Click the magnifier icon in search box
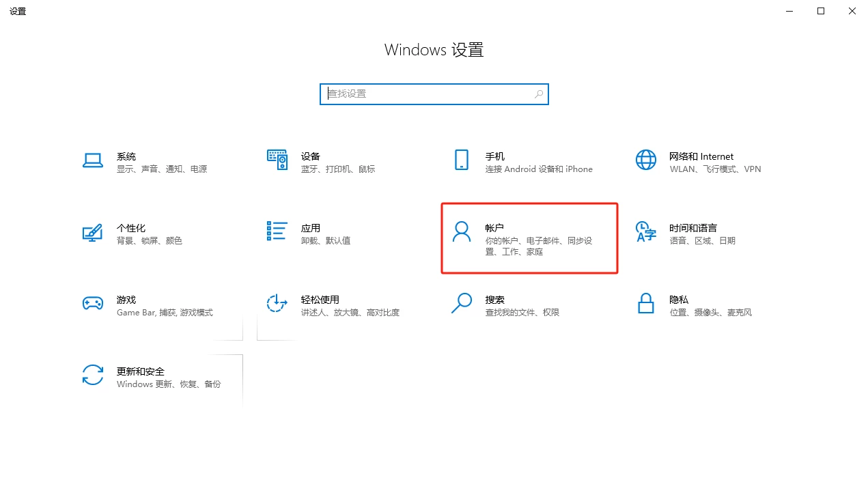The width and height of the screenshot is (868, 497). coord(539,94)
